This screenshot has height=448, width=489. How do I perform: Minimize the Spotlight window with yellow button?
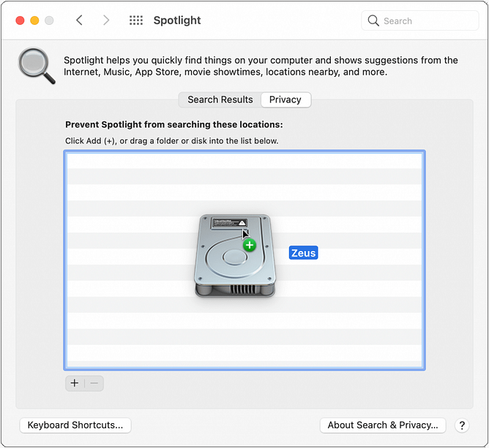pos(34,20)
